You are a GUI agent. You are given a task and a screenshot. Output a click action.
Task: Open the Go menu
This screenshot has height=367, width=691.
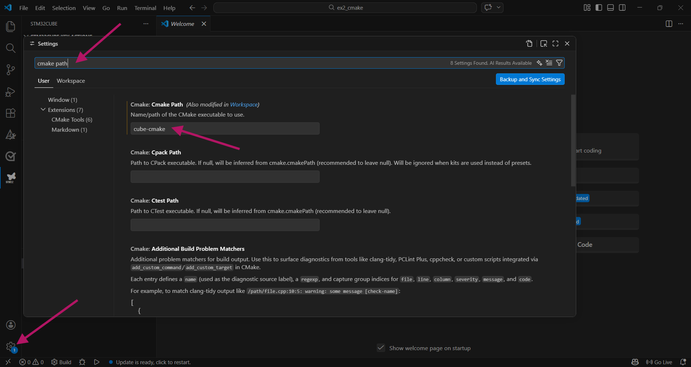106,8
